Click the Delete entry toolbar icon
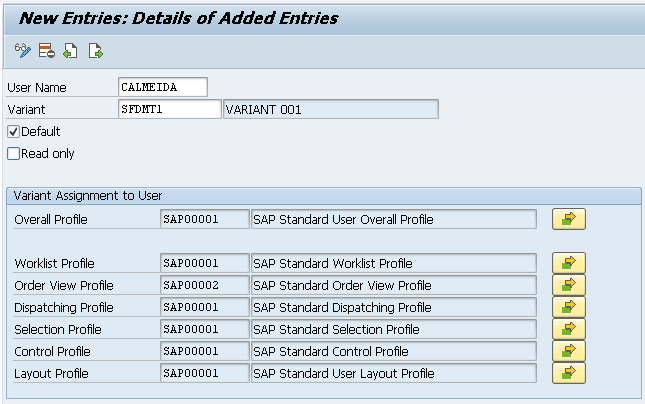The width and height of the screenshot is (645, 404). pos(46,50)
